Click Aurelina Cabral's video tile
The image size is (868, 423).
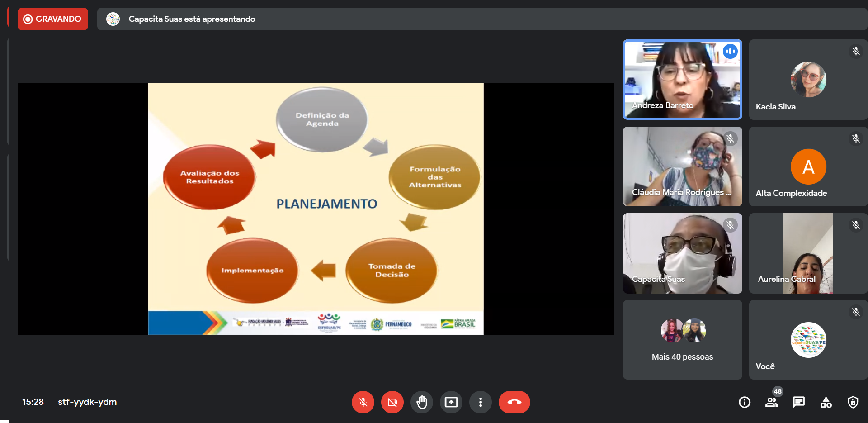pos(808,253)
